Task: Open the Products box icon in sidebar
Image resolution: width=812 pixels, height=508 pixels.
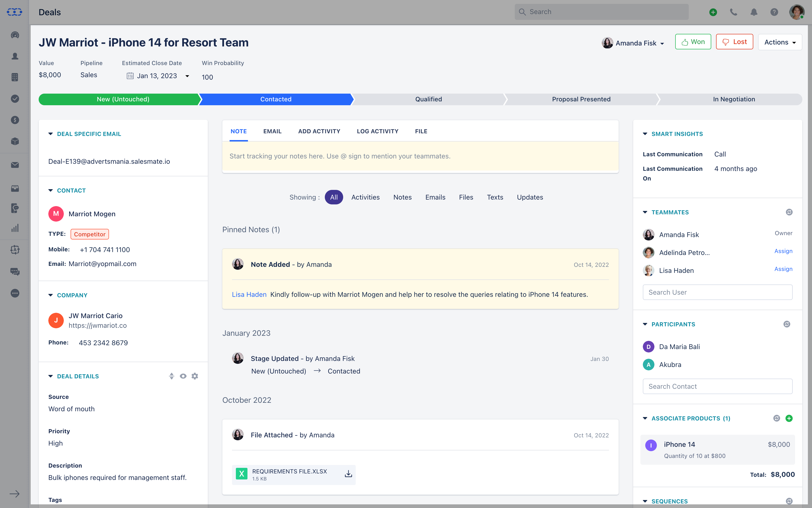Action: [15, 141]
